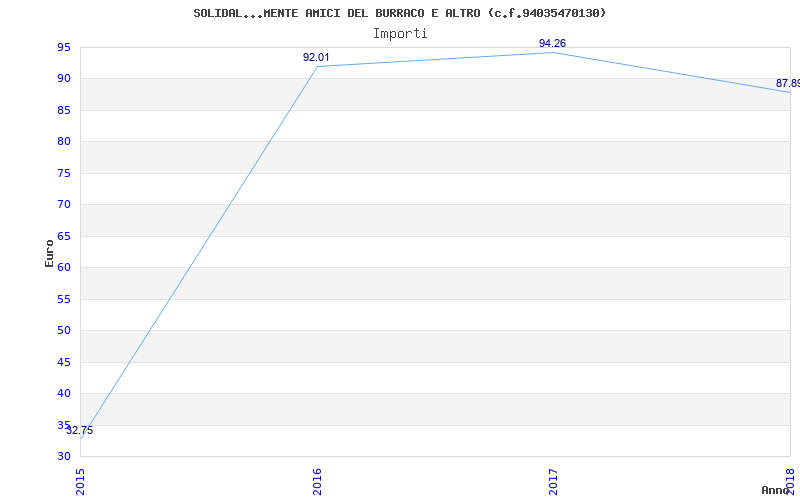Select the 92.01 data point label
Image resolution: width=800 pixels, height=500 pixels.
point(316,57)
